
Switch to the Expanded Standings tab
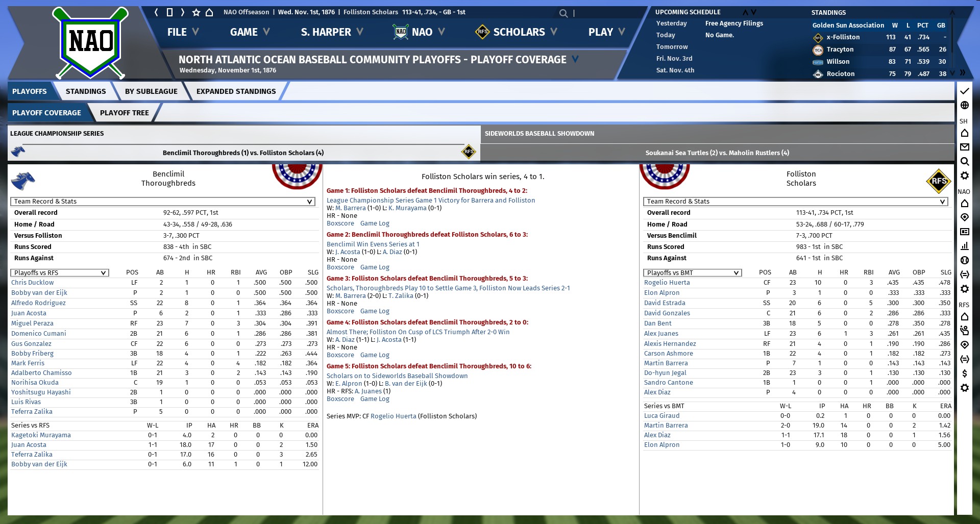point(236,91)
